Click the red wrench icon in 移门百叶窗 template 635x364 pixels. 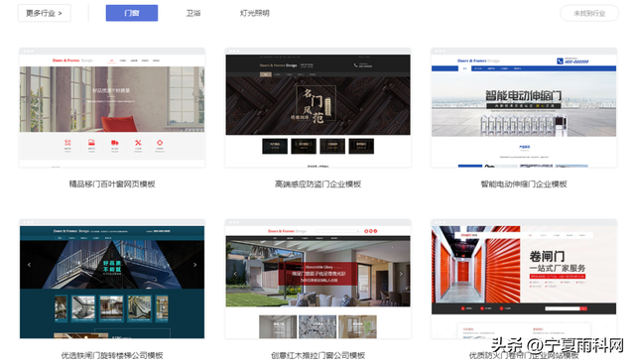point(138,143)
